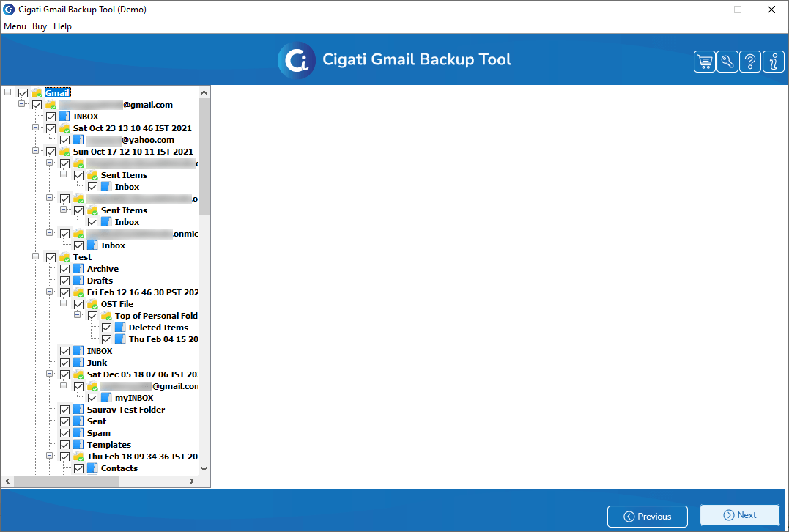Click the folder icon beside OST File

pyautogui.click(x=92, y=304)
